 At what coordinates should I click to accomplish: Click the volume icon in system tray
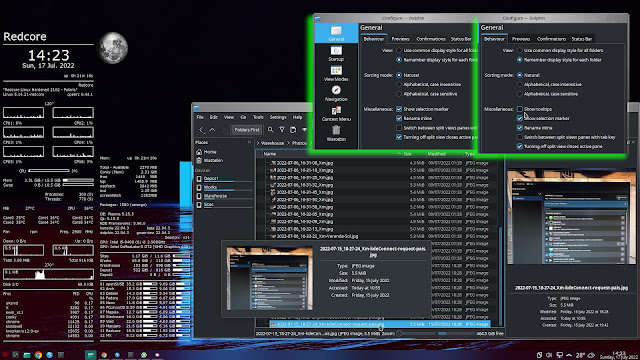click(549, 355)
